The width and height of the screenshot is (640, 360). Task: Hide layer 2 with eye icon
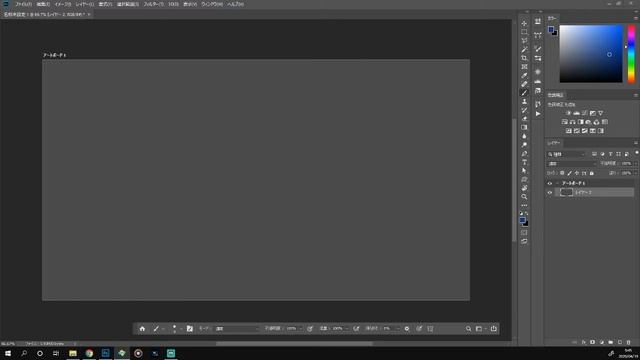(x=550, y=193)
